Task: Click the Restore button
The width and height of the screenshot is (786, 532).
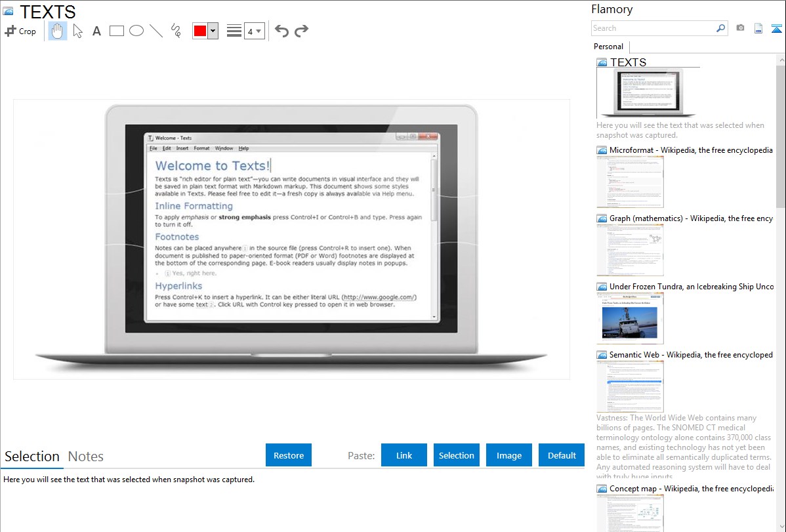Action: click(289, 455)
